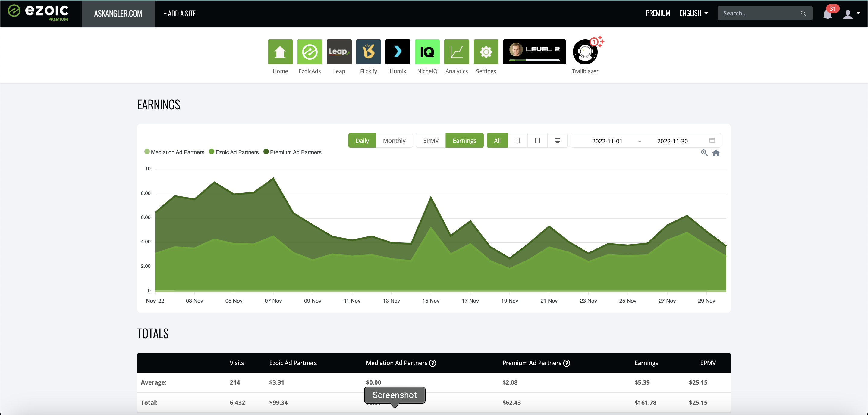Screen dimensions: 868x415
Task: Click the Level 2 progress bar
Action: click(x=534, y=60)
